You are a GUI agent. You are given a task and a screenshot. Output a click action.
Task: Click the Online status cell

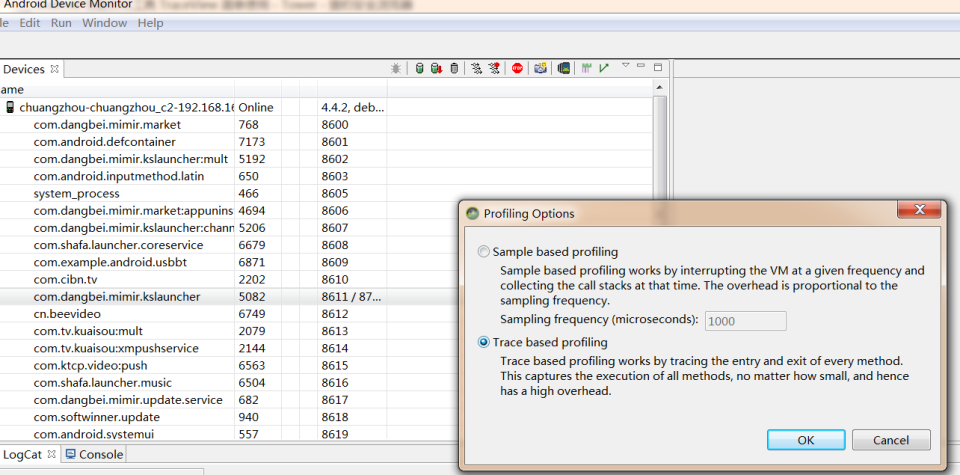256,107
